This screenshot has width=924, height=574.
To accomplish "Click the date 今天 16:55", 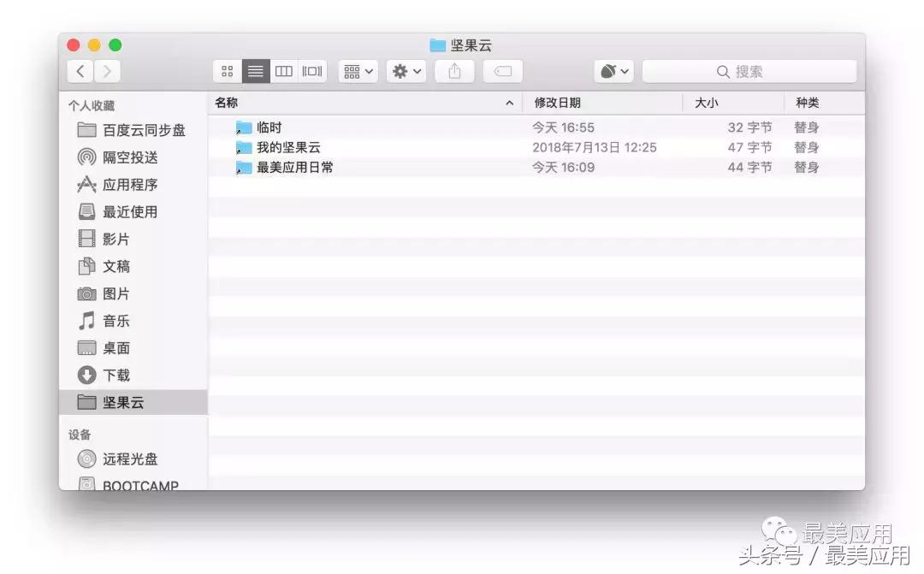I will 563,127.
